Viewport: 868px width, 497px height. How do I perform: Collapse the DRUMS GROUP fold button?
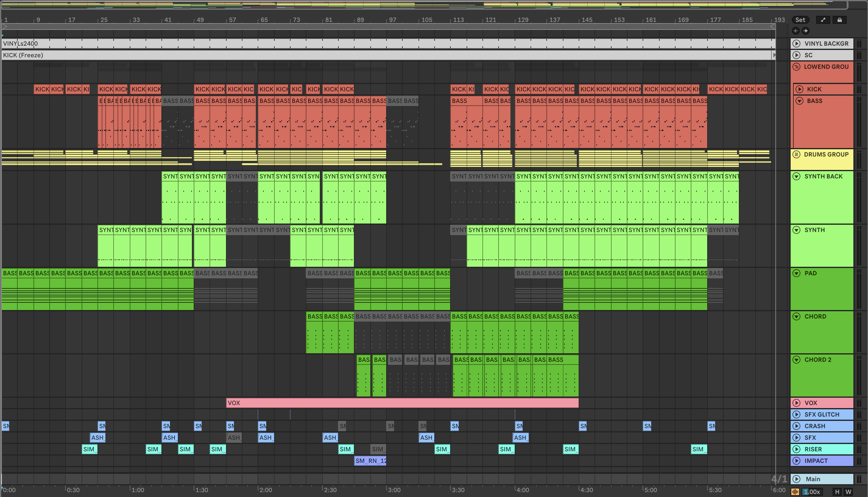click(x=796, y=154)
